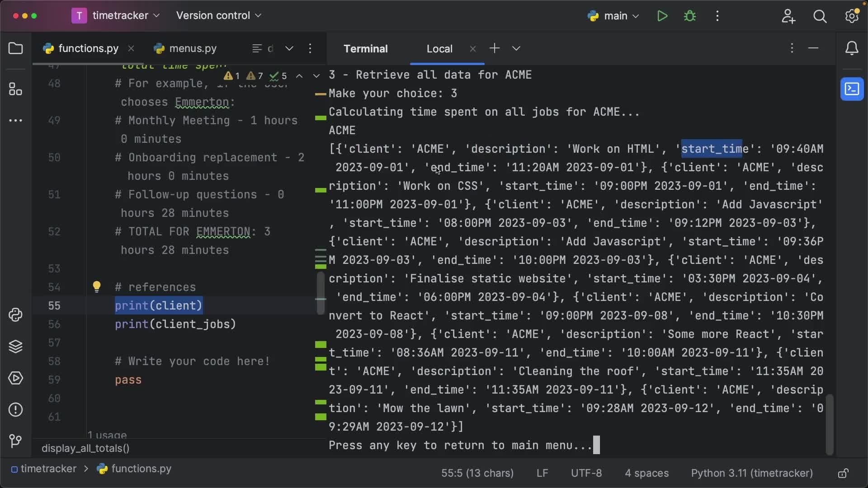This screenshot has width=868, height=488.
Task: Click Python 3.11 interpreter in the status bar
Action: point(752,473)
